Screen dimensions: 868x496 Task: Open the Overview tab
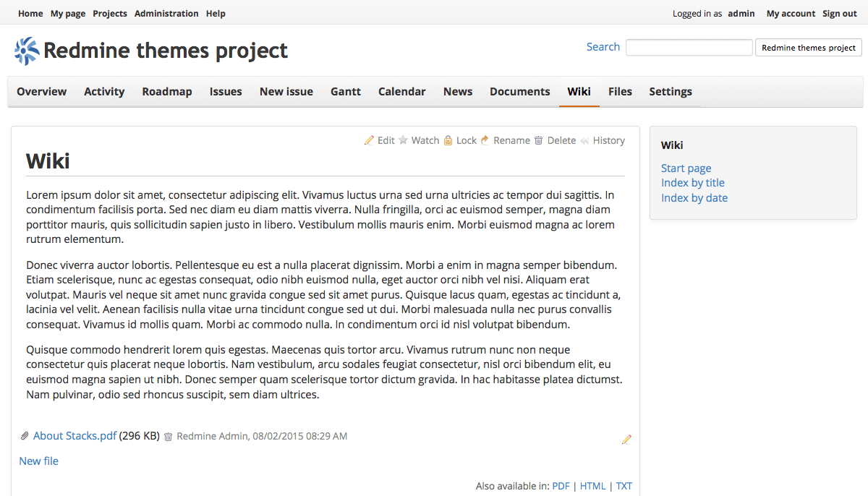[x=42, y=92]
